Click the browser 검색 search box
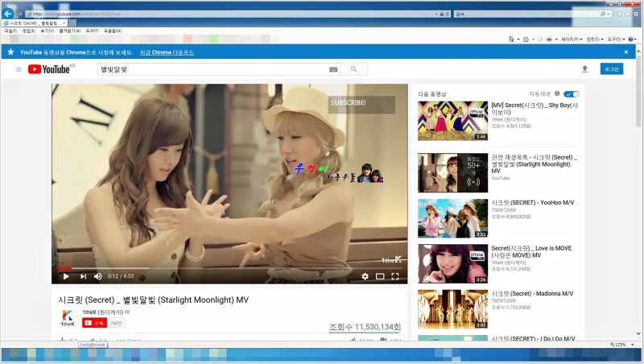This screenshot has height=364, width=644. tap(526, 14)
